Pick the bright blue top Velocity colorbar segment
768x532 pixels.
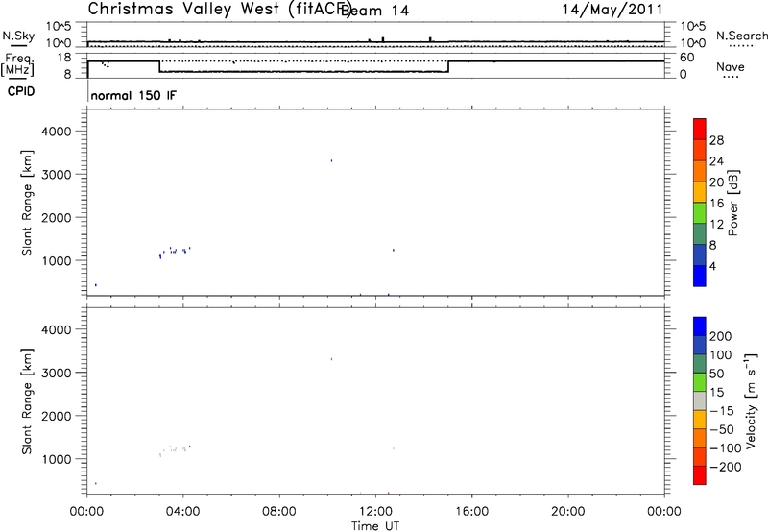tap(700, 326)
